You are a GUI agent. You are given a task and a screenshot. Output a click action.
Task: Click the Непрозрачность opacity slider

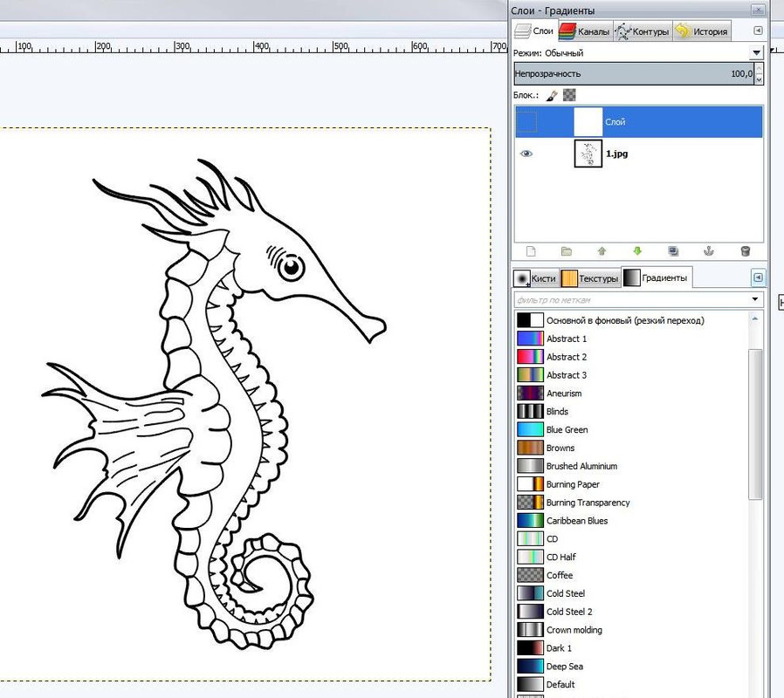(x=634, y=74)
